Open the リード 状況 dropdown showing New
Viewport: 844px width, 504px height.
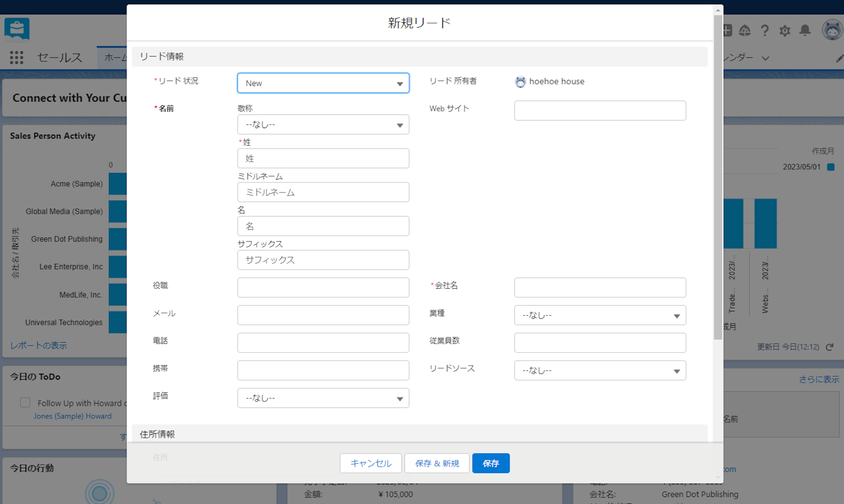click(x=323, y=83)
